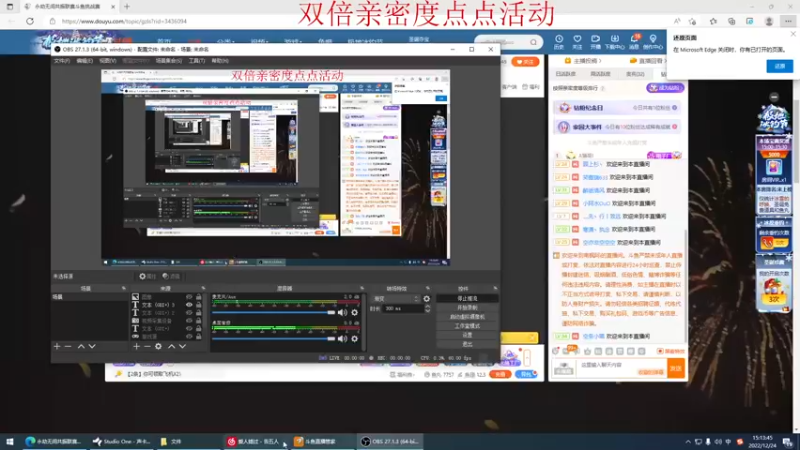
Task: Click the Douyu search magnifier icon
Action: 533,42
